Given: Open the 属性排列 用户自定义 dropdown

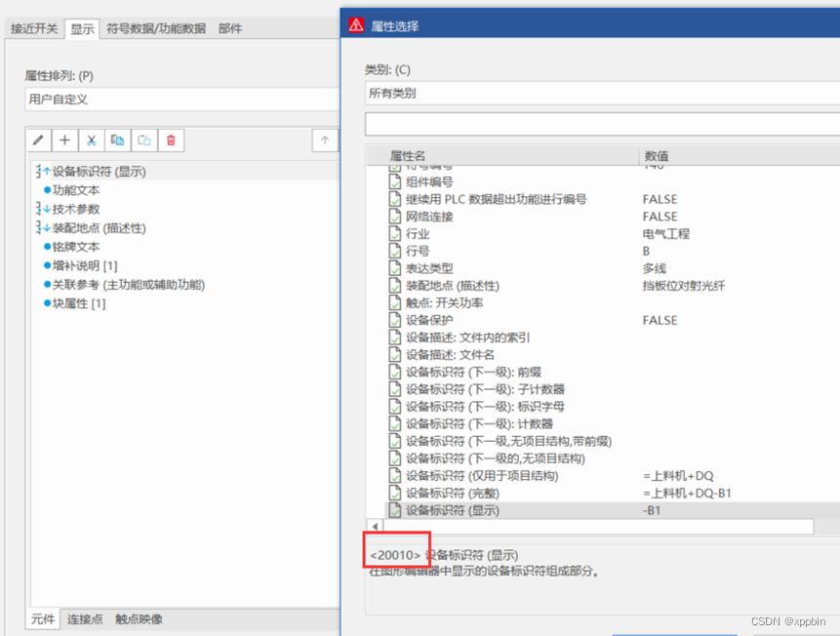Looking at the screenshot, I should coord(180,99).
